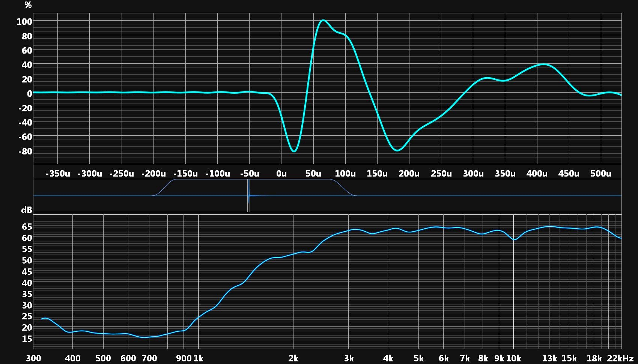Click the '300u' time axis label
The image size is (638, 364).
tap(473, 174)
